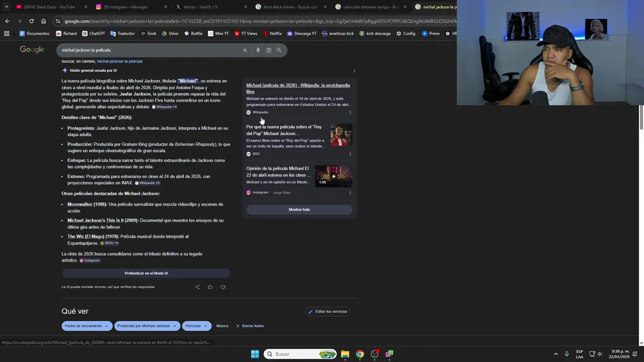Open the tab search dropdown arrow

click(x=7, y=7)
